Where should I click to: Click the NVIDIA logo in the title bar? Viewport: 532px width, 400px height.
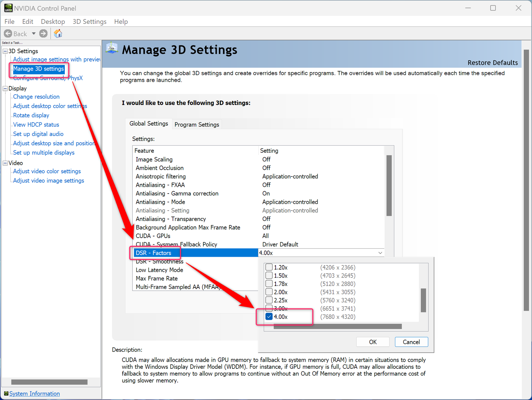8,8
